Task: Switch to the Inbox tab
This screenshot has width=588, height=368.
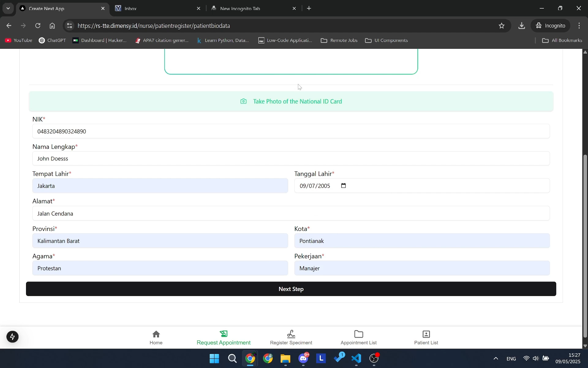Action: tap(150, 8)
